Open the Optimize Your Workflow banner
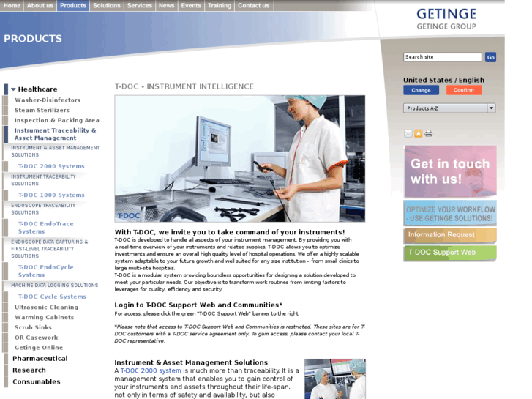532x399 pixels. pyautogui.click(x=450, y=213)
